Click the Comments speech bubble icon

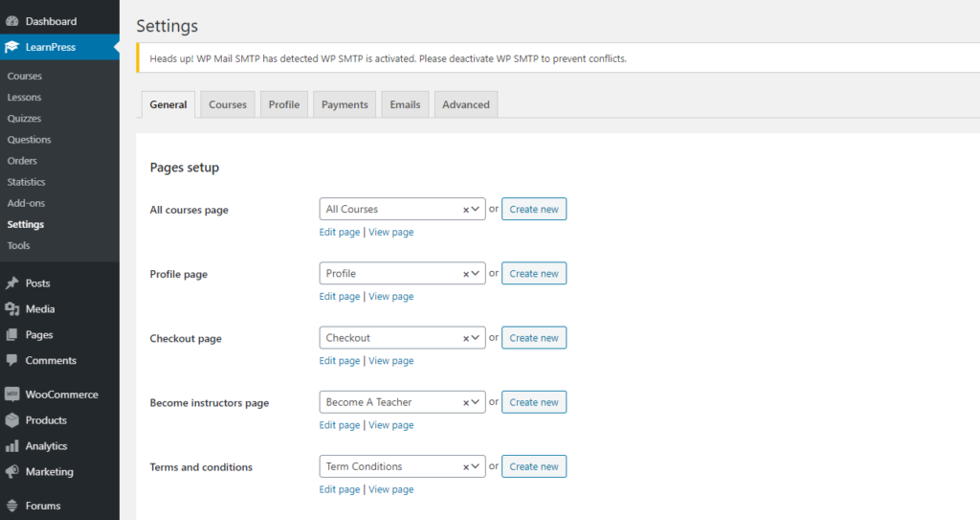coord(12,361)
